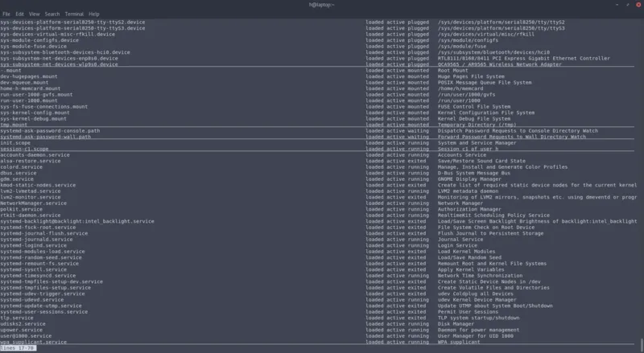Select systemd-udevd.service entry
Viewport: 644px width, 353px height.
pos(32,300)
